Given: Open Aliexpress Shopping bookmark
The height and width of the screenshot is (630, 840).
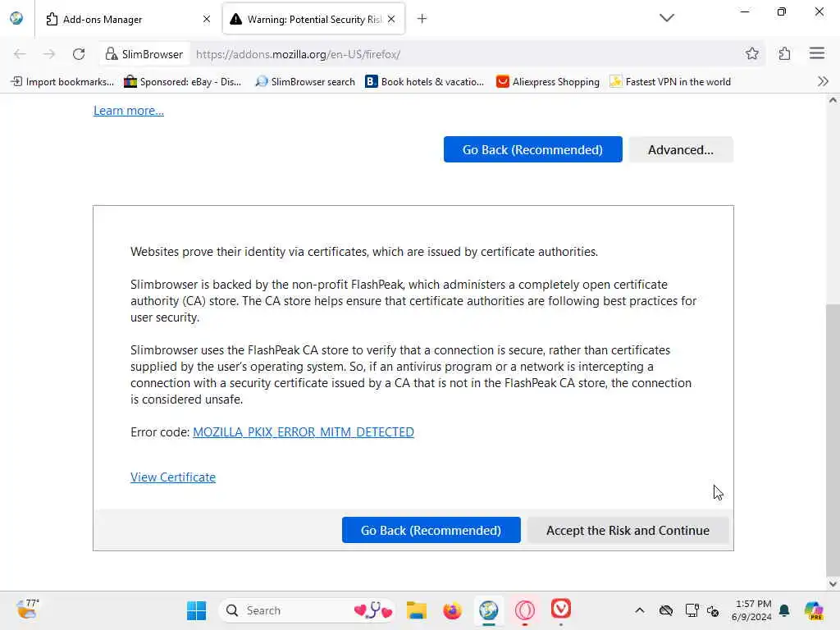Looking at the screenshot, I should pos(548,82).
